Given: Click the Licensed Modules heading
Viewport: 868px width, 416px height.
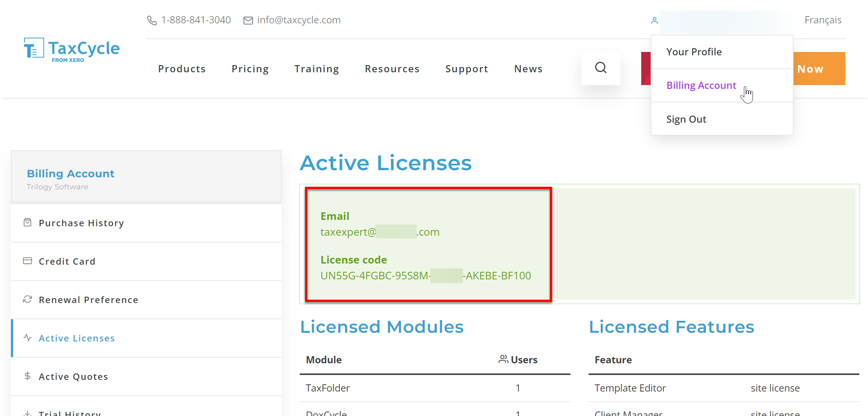Looking at the screenshot, I should pos(382,327).
